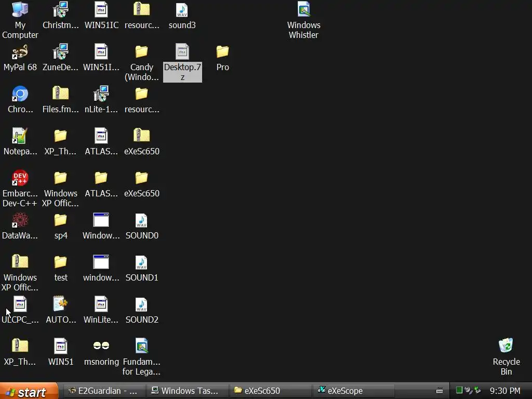Select the test folder icon

(x=61, y=262)
